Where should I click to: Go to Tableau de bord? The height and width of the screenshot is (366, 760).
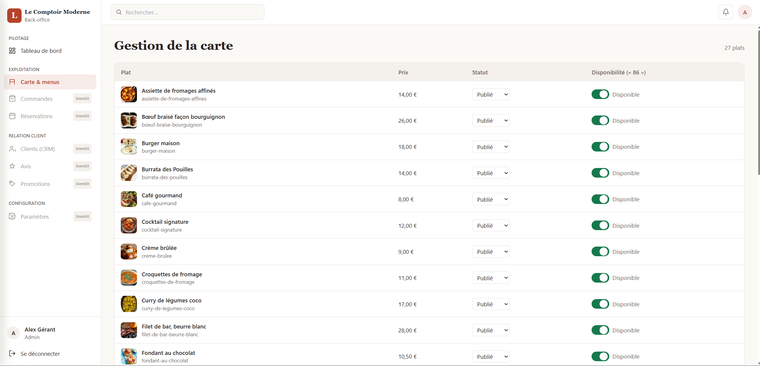pos(50,50)
